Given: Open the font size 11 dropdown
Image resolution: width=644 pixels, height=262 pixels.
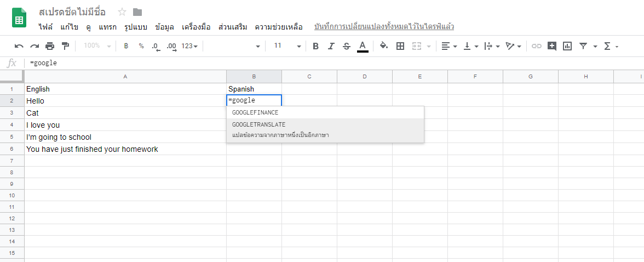Looking at the screenshot, I should point(287,46).
